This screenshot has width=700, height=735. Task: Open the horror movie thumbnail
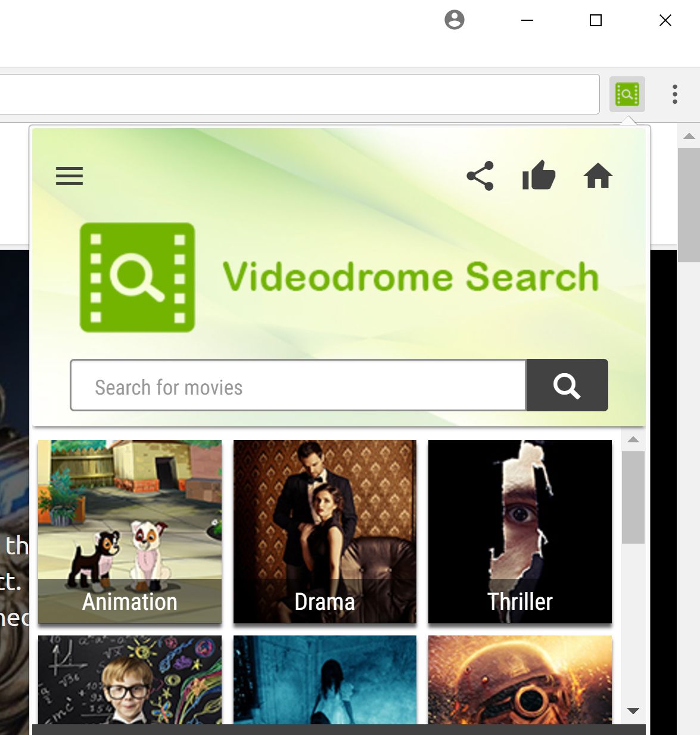[x=325, y=680]
